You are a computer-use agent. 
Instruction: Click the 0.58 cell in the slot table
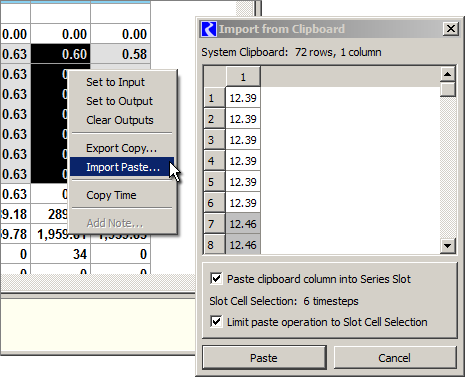click(120, 54)
